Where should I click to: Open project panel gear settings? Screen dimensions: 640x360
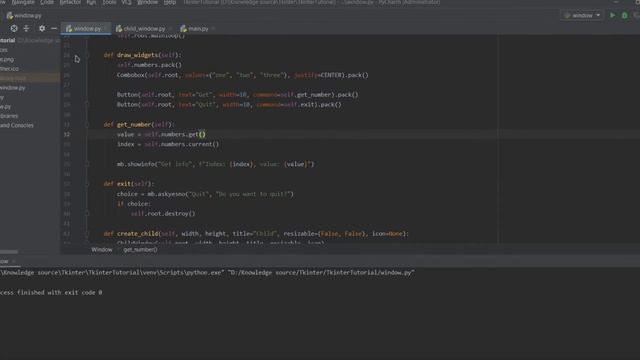42,29
